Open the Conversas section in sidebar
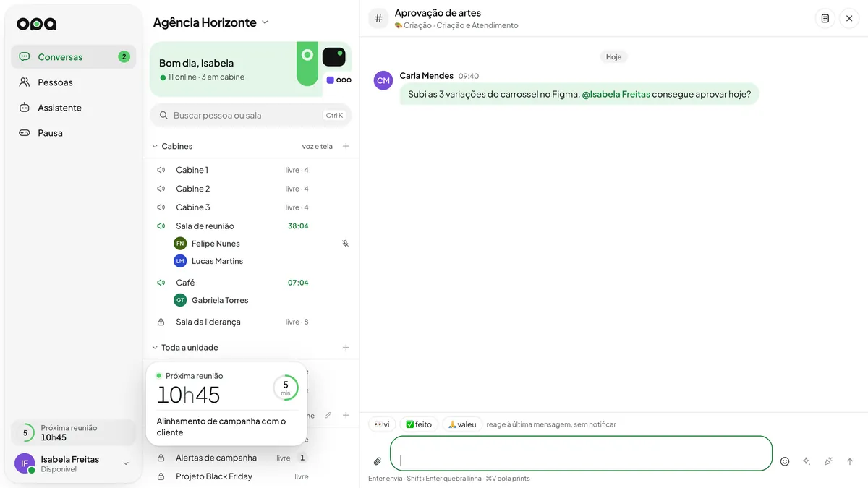 [73, 57]
